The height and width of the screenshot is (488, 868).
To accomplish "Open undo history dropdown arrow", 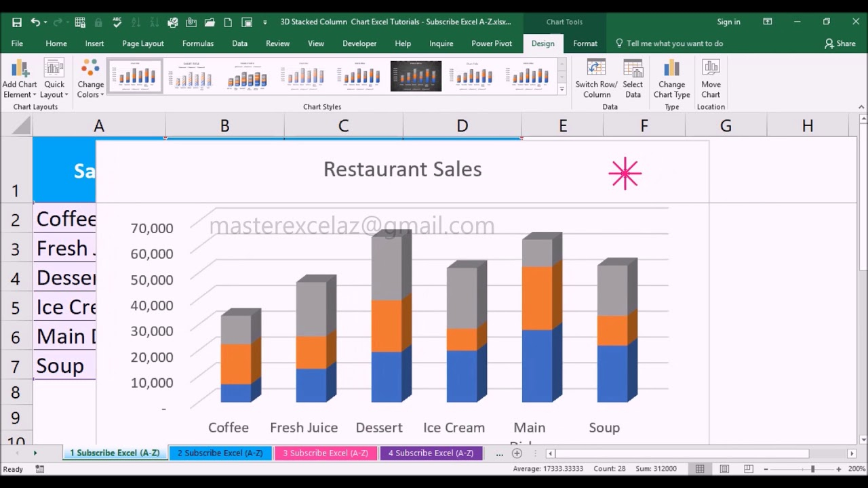I will click(45, 22).
